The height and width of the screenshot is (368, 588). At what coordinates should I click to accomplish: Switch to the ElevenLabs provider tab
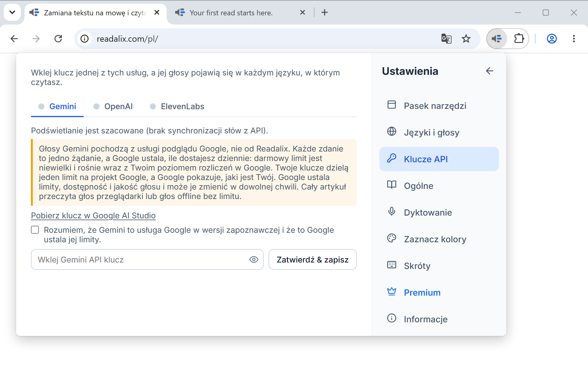click(177, 106)
